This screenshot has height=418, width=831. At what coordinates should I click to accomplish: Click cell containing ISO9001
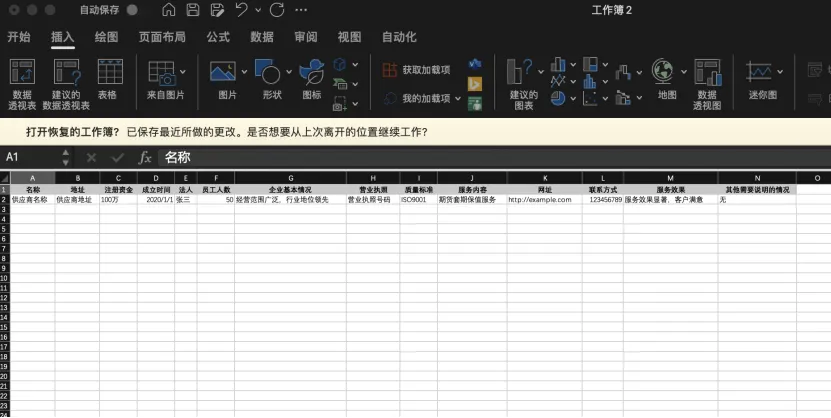[x=419, y=200]
